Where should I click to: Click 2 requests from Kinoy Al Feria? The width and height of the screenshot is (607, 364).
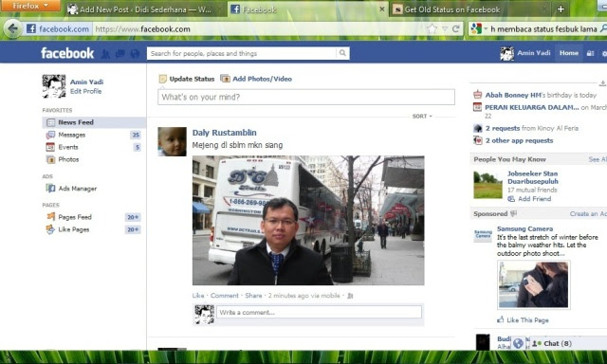click(x=532, y=128)
